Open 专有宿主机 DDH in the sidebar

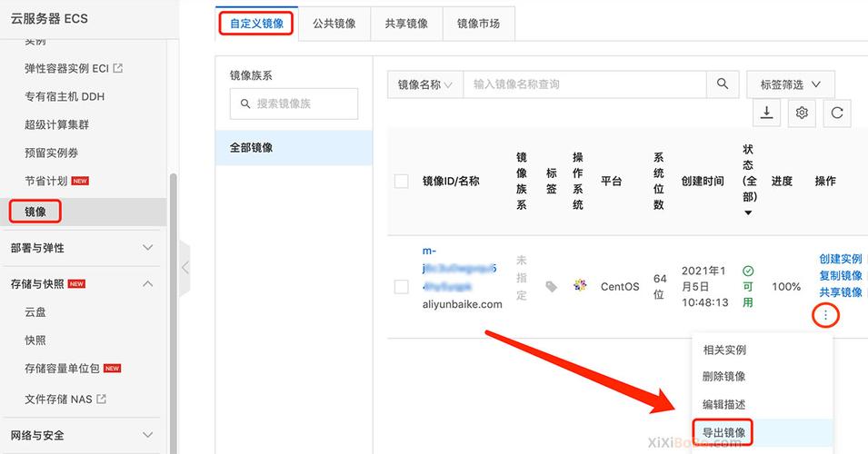[65, 96]
